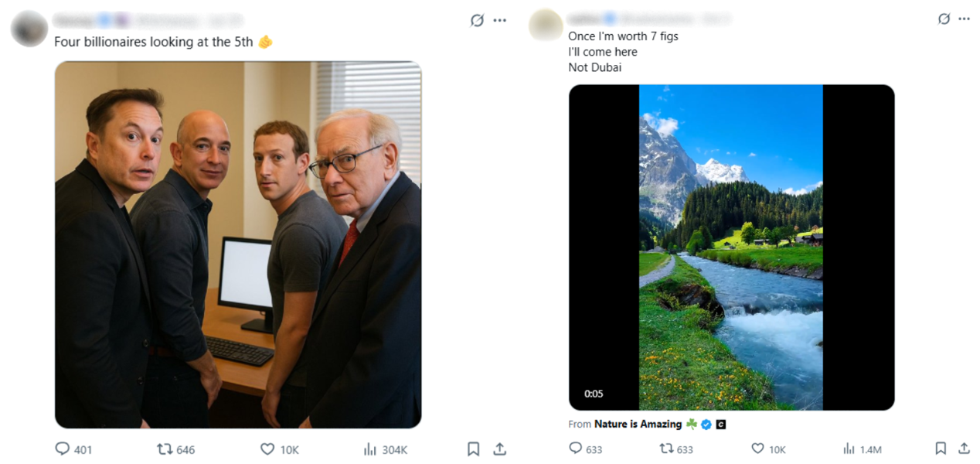Screen dimensions: 980x464
Task: View analytics showing 304K views
Action: coord(370,449)
